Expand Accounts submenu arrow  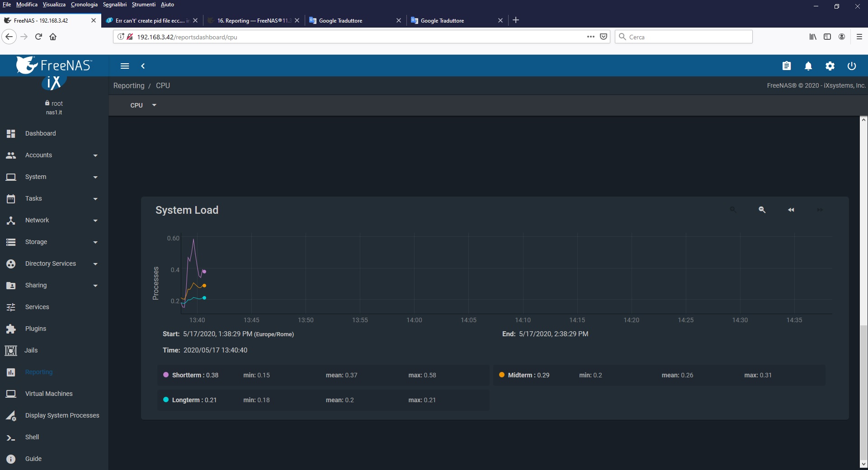[95, 155]
